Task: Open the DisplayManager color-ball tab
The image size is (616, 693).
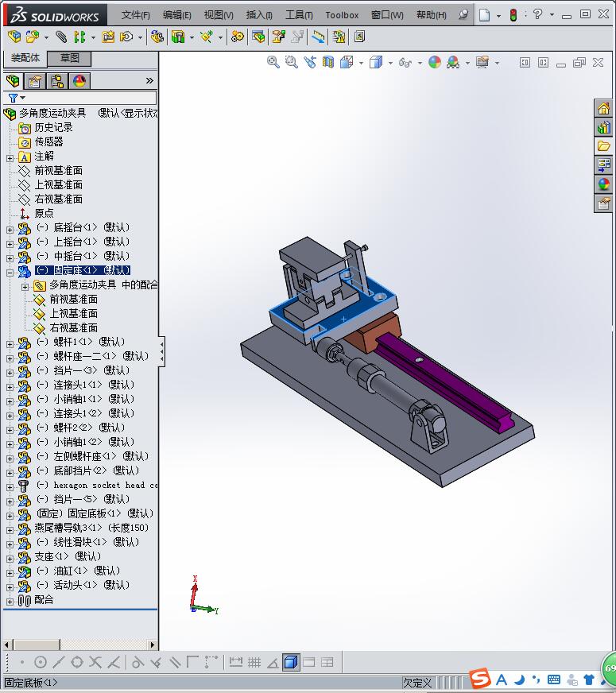Action: (x=79, y=81)
